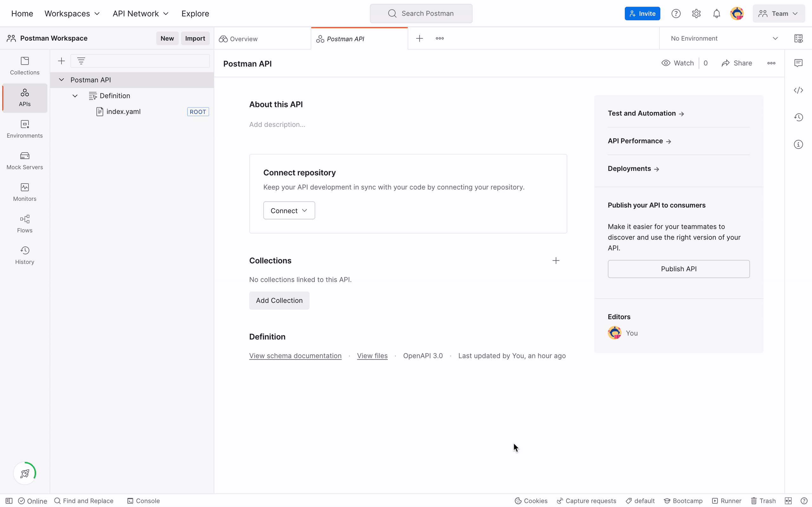Image resolution: width=812 pixels, height=507 pixels.
Task: Open the Workspaces dropdown
Action: coord(72,13)
